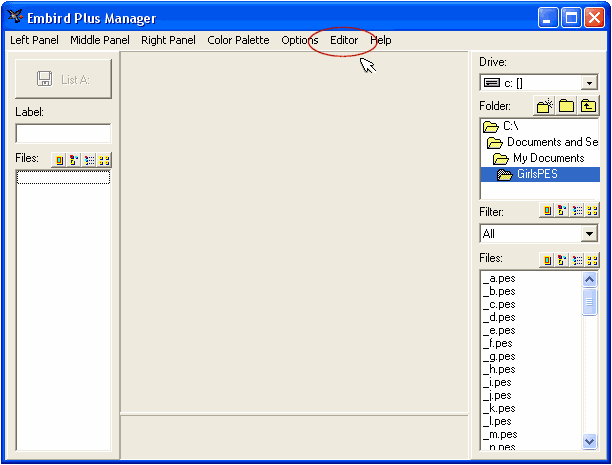
Task: Open the Editor menu
Action: click(x=344, y=40)
